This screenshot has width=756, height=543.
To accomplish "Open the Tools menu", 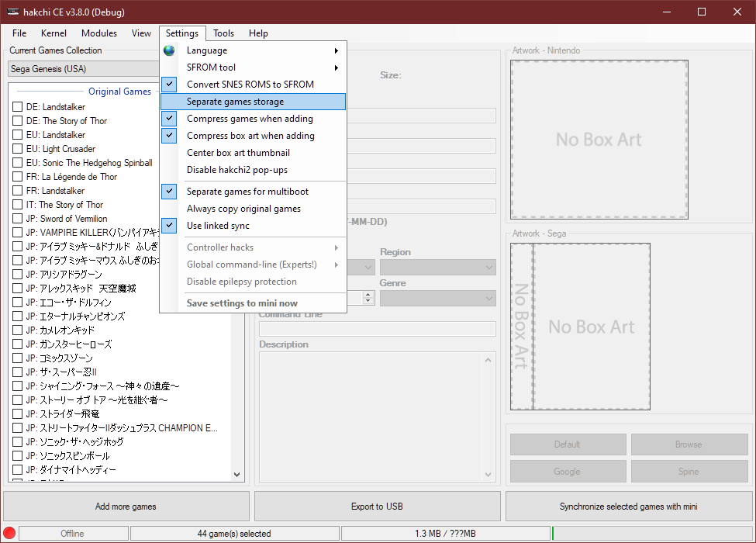I will tap(224, 33).
